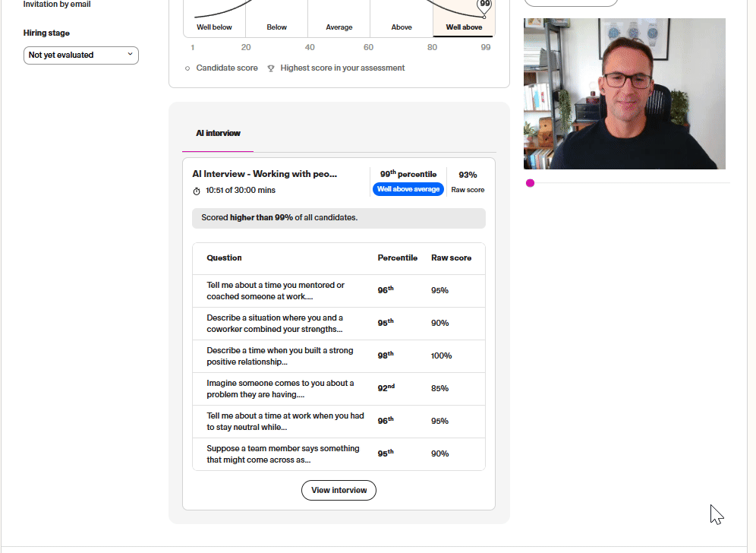Open the Not yet evaluated hiring stage dropdown
Image resolution: width=756 pixels, height=553 pixels.
80,55
